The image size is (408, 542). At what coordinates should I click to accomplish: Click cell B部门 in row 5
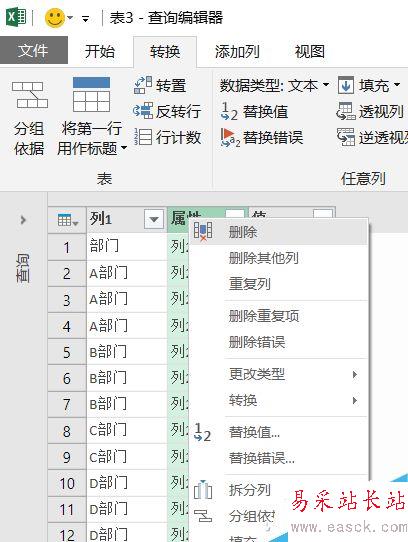127,352
